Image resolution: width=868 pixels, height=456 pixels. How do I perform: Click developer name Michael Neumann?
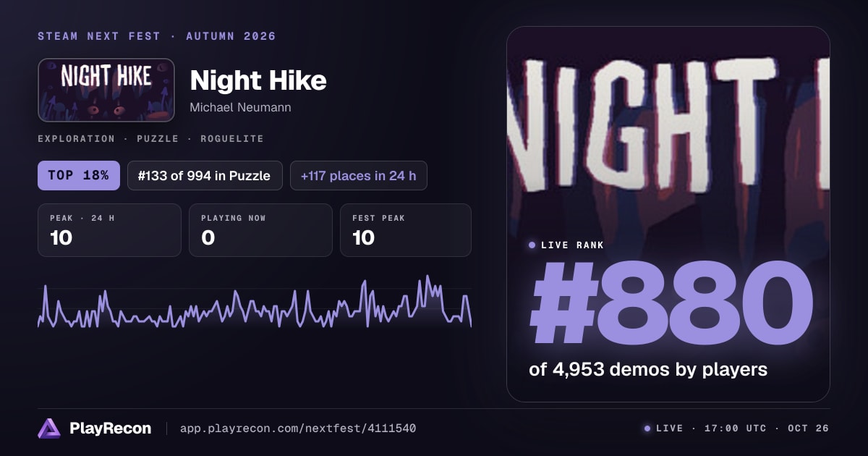(x=241, y=107)
